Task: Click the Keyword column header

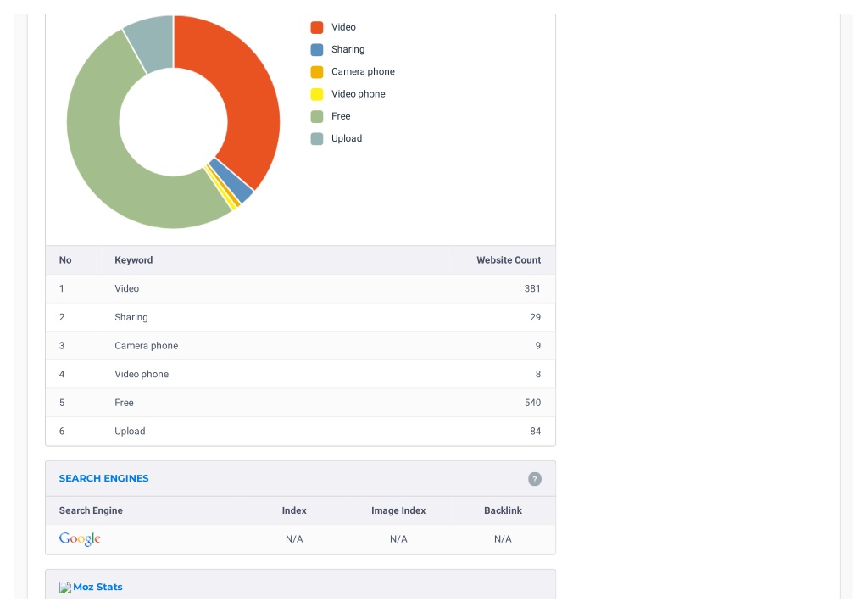Action: click(133, 260)
